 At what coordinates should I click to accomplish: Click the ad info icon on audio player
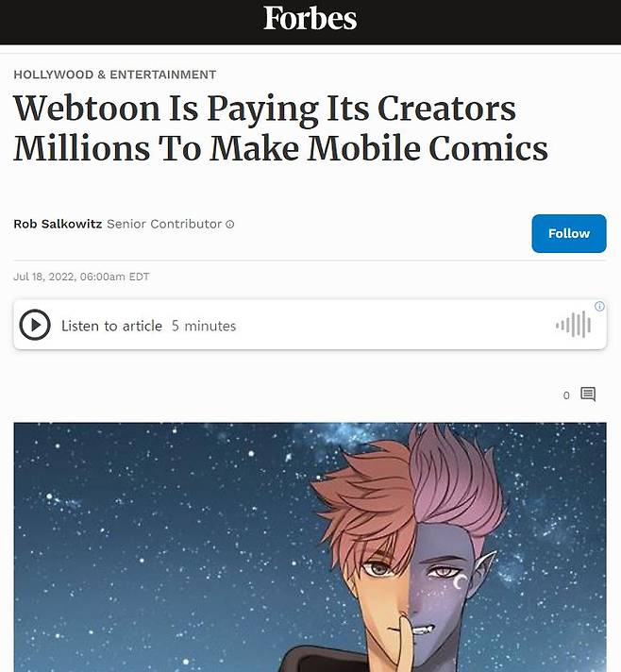pos(599,306)
